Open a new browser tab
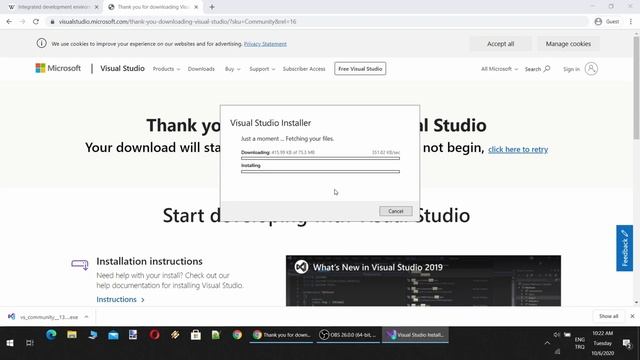640x360 pixels. tap(212, 7)
